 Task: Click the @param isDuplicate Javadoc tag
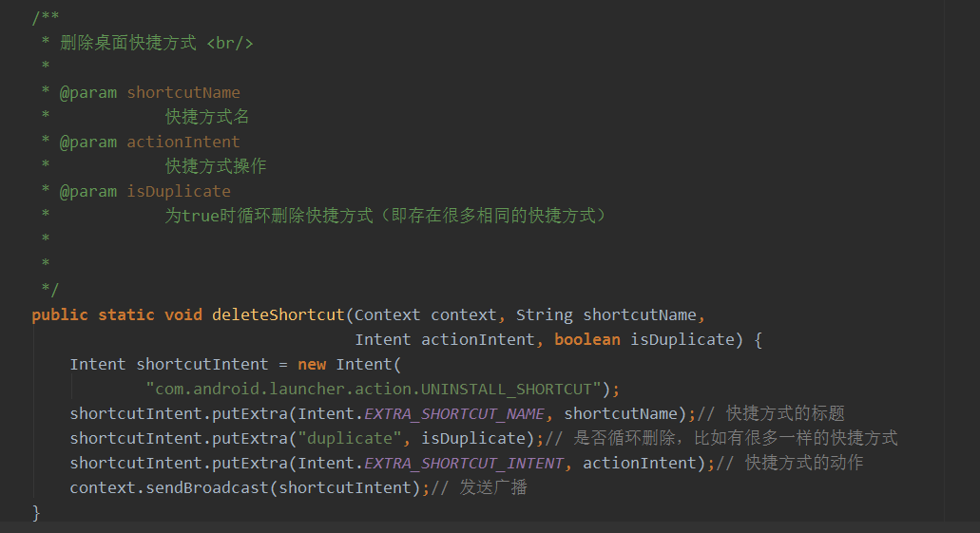[x=88, y=191]
